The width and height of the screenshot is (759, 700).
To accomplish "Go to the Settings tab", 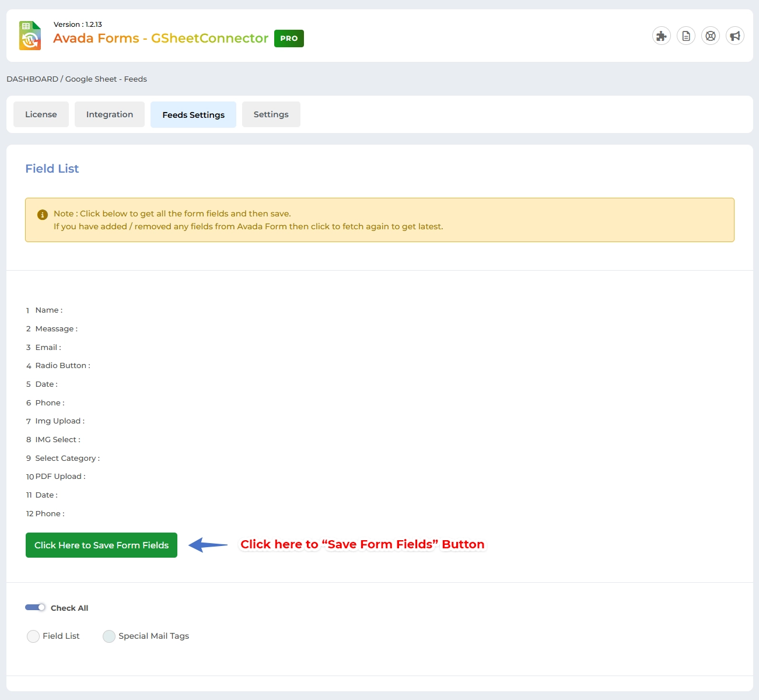I will (x=271, y=114).
